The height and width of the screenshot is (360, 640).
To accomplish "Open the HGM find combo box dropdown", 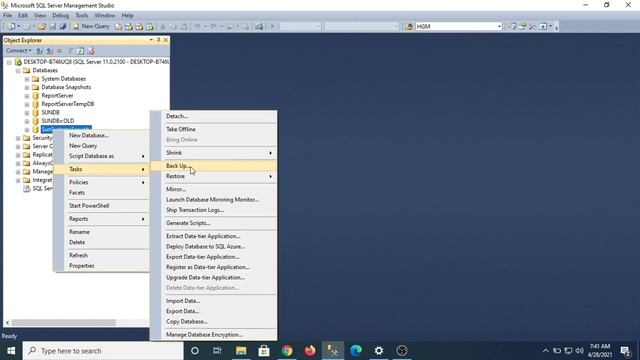I will pyautogui.click(x=499, y=27).
